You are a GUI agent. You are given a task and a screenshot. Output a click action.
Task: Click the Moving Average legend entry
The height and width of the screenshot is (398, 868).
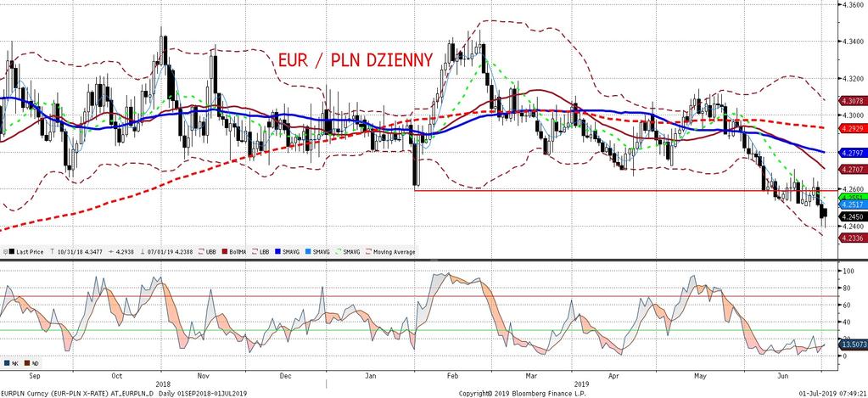click(390, 252)
